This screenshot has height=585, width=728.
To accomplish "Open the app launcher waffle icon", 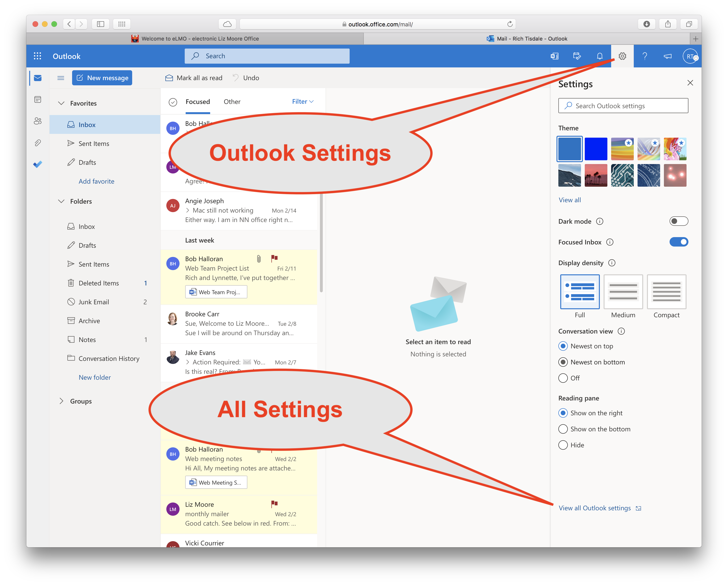I will pos(37,56).
